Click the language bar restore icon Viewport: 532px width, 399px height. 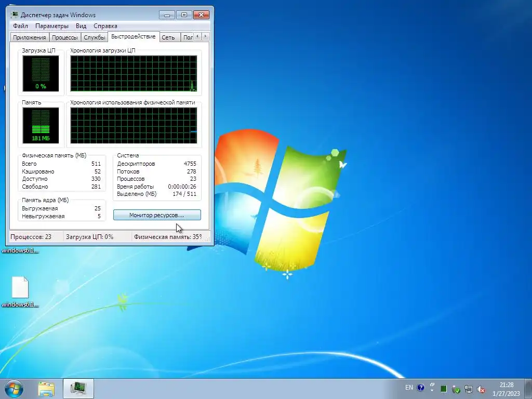coord(432,385)
